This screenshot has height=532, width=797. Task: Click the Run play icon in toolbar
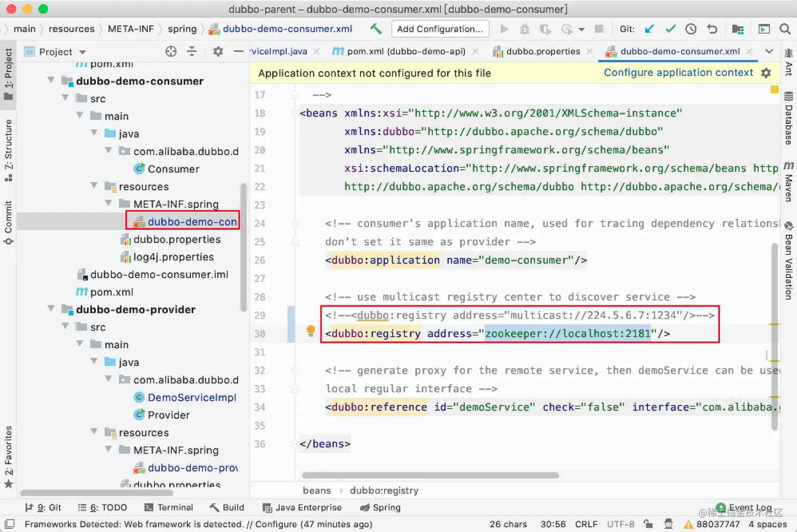[x=504, y=29]
